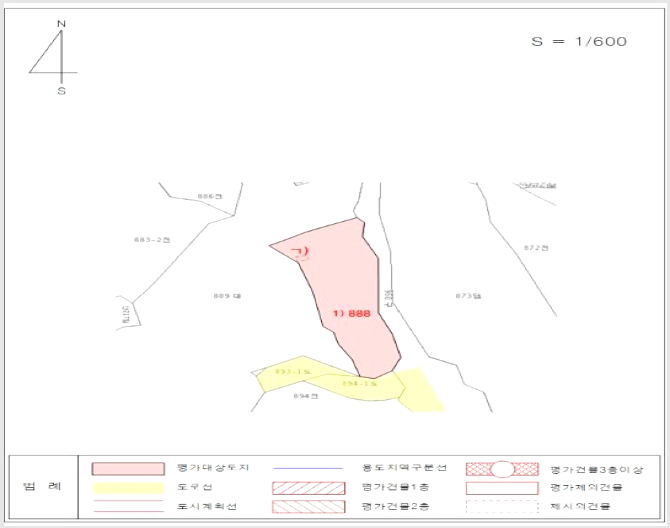Viewport: 670px width, 528px height.
Task: Click the 도시계획선 double red line sample
Action: tap(128, 506)
